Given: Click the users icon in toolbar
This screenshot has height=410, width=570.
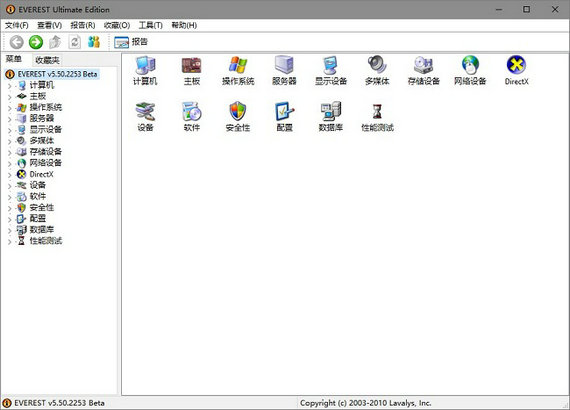Looking at the screenshot, I should click(x=94, y=42).
